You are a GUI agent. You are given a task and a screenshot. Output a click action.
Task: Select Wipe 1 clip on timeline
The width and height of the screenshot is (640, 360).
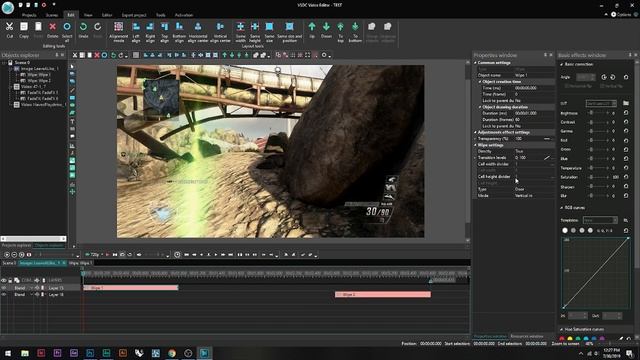pyautogui.click(x=131, y=288)
